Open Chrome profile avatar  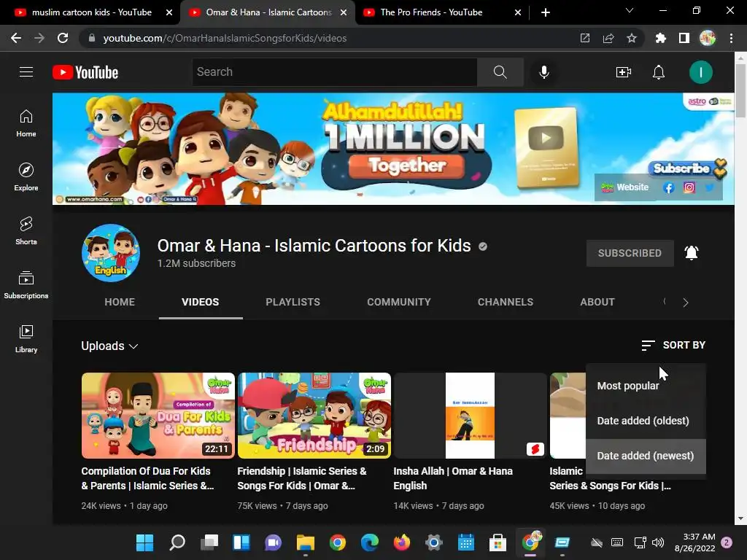(708, 38)
